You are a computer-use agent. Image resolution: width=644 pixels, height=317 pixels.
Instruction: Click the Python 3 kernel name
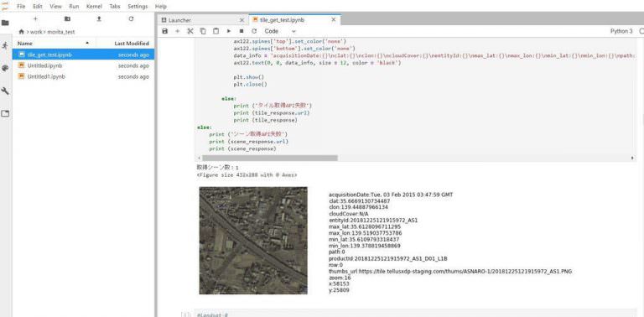[621, 31]
